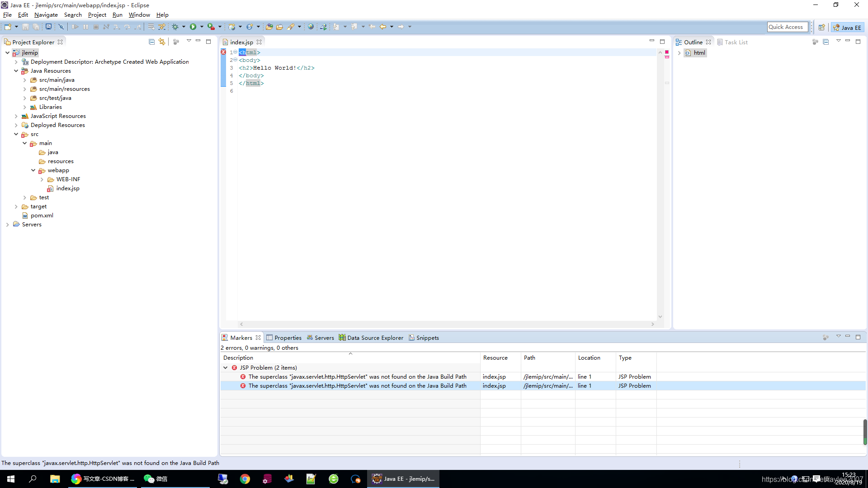
Task: Select first HttpServlet error in Markers
Action: point(357,377)
